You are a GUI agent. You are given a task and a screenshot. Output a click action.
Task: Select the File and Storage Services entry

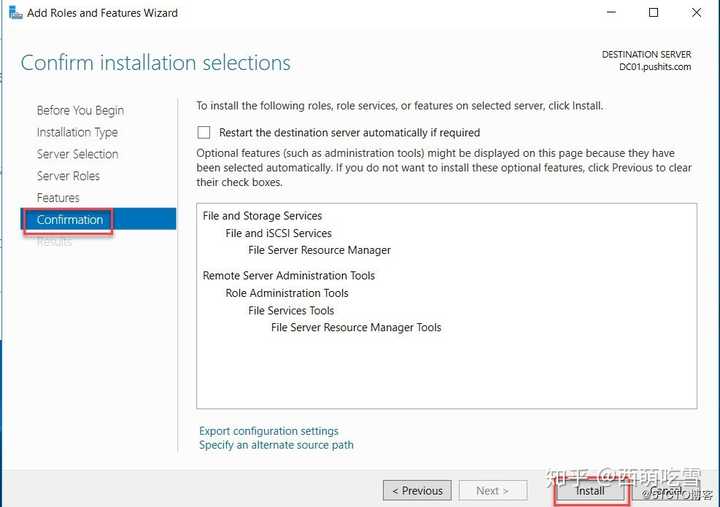[x=262, y=216]
